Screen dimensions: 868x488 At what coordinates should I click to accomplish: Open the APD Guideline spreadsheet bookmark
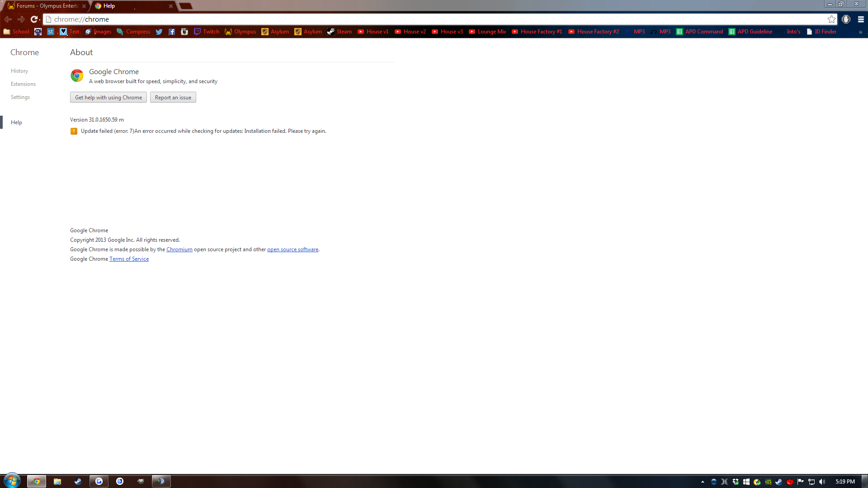pyautogui.click(x=751, y=32)
